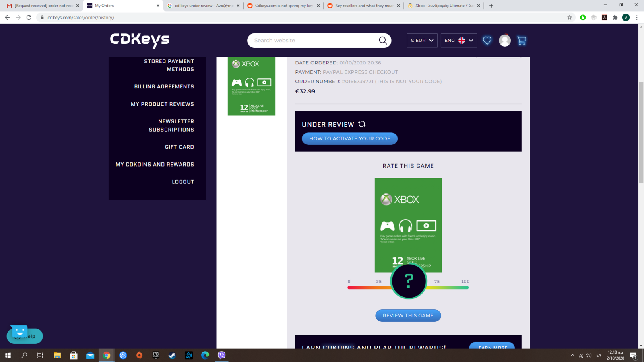Open a new browser tab
644x362 pixels.
491,6
